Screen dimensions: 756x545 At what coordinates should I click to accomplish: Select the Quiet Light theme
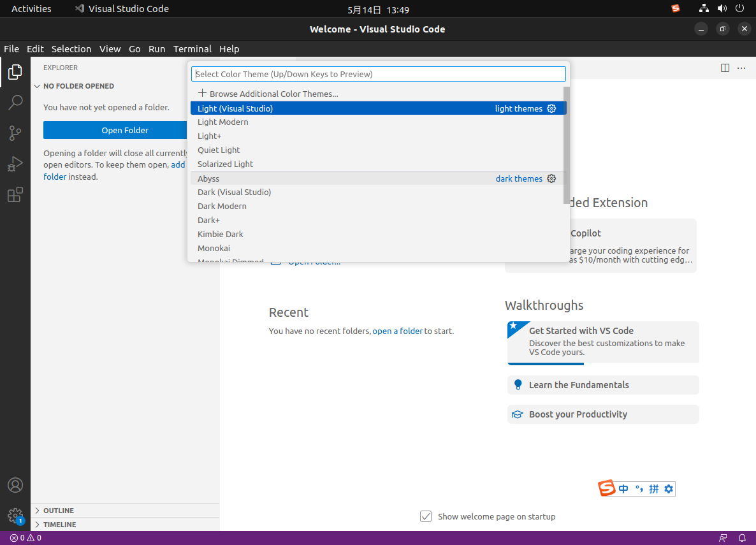coord(377,150)
